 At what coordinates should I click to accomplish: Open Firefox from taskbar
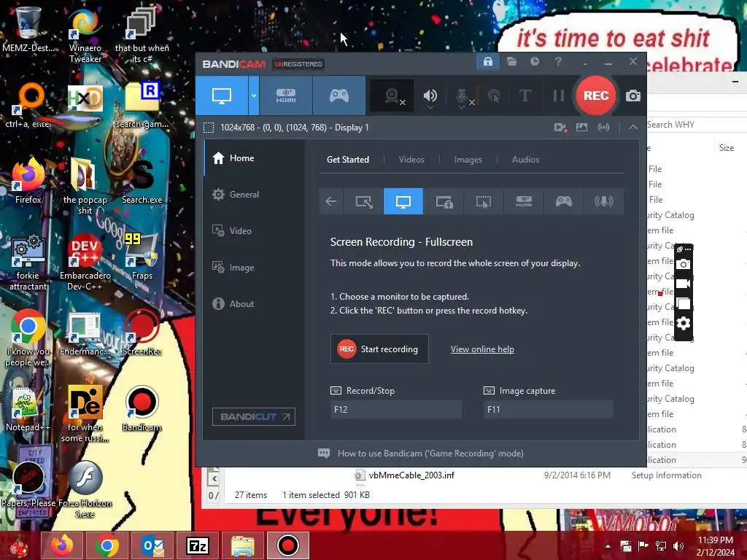pyautogui.click(x=62, y=545)
